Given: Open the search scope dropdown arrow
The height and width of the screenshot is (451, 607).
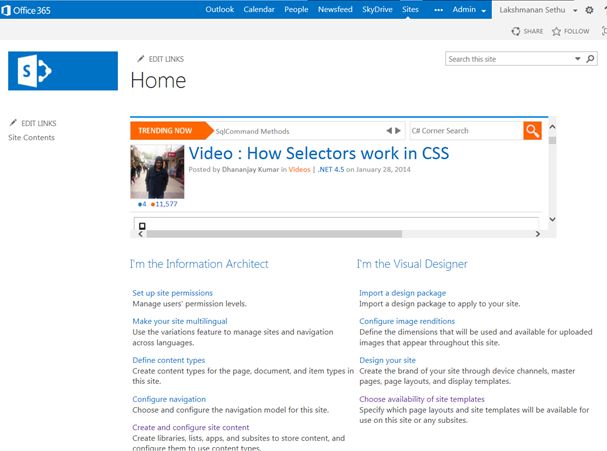Looking at the screenshot, I should (x=578, y=59).
